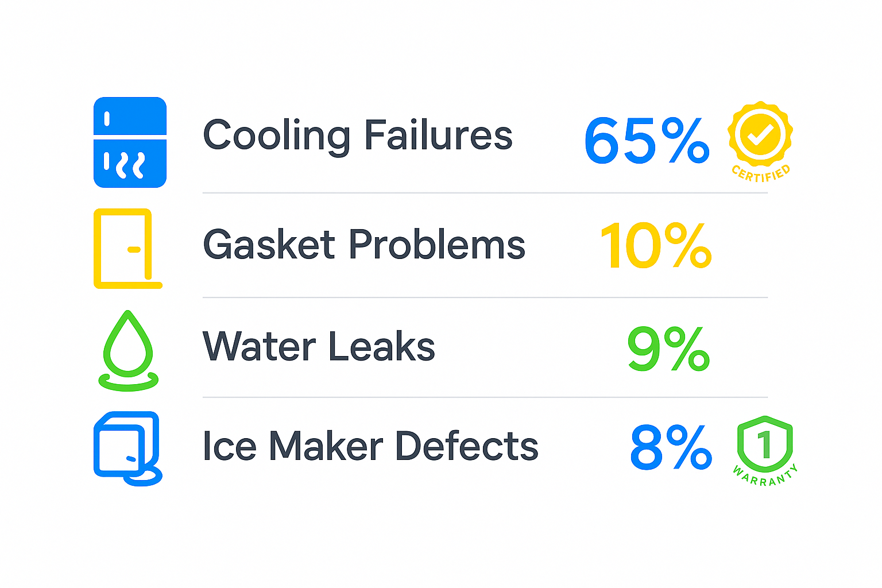882x588 pixels.
Task: Click the green water droplet icon
Action: pos(128,343)
